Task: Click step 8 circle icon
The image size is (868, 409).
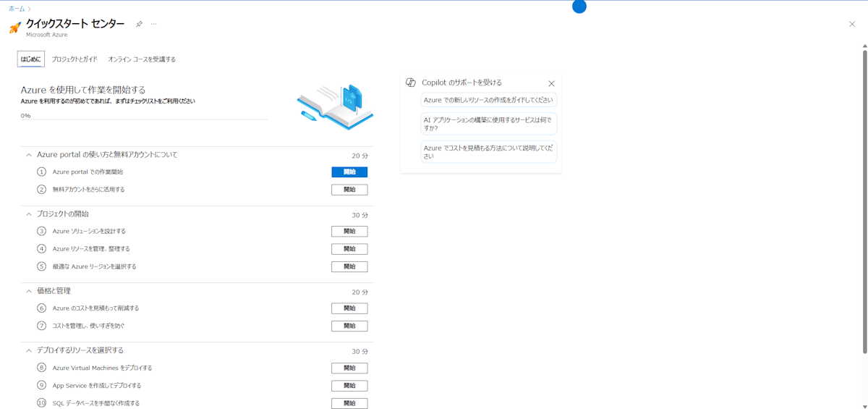Action: (41, 368)
